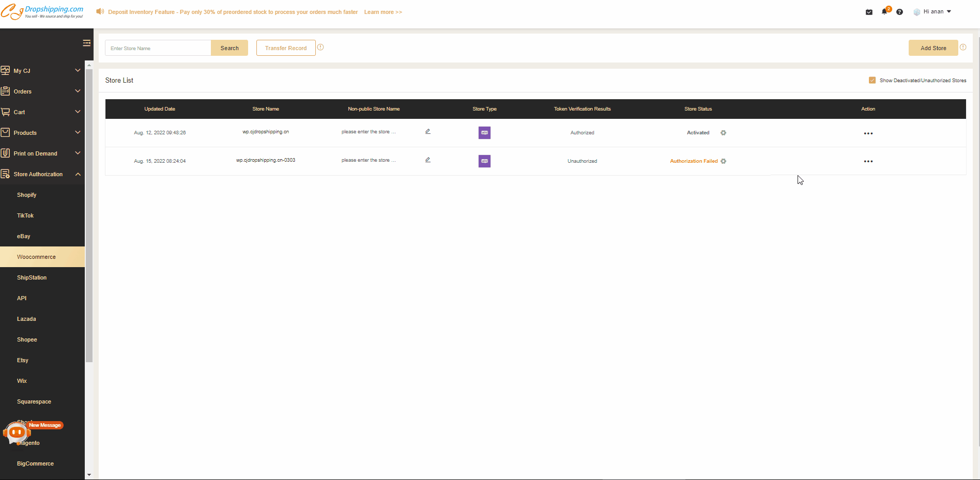
Task: Click gear icon beside Authorization Failed status
Action: click(x=723, y=161)
